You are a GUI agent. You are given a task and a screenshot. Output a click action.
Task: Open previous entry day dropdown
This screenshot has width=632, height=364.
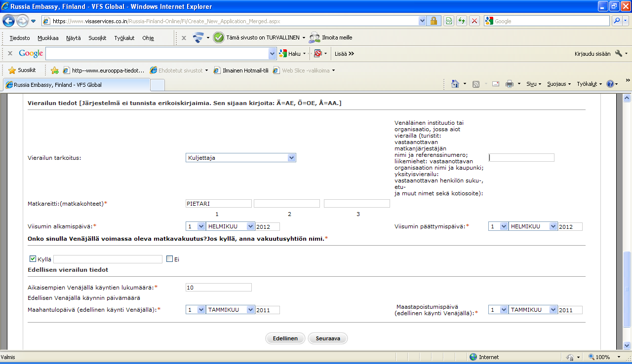[201, 310]
